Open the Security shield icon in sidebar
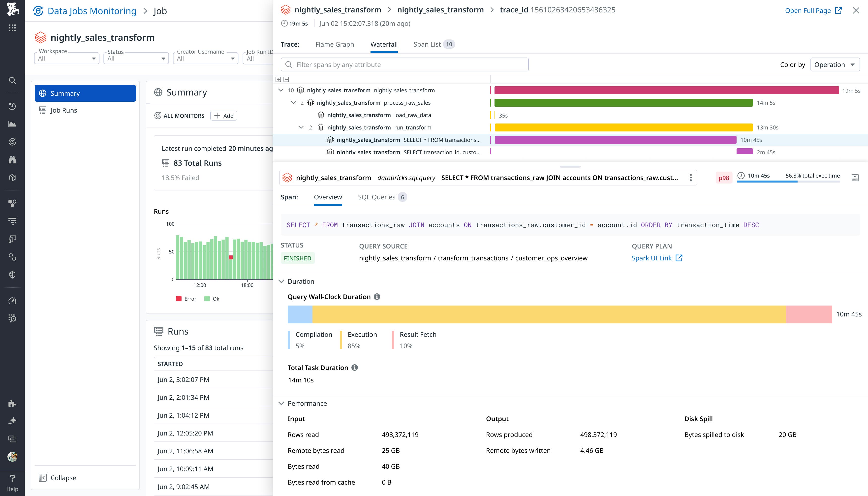This screenshot has height=496, width=868. [12, 275]
